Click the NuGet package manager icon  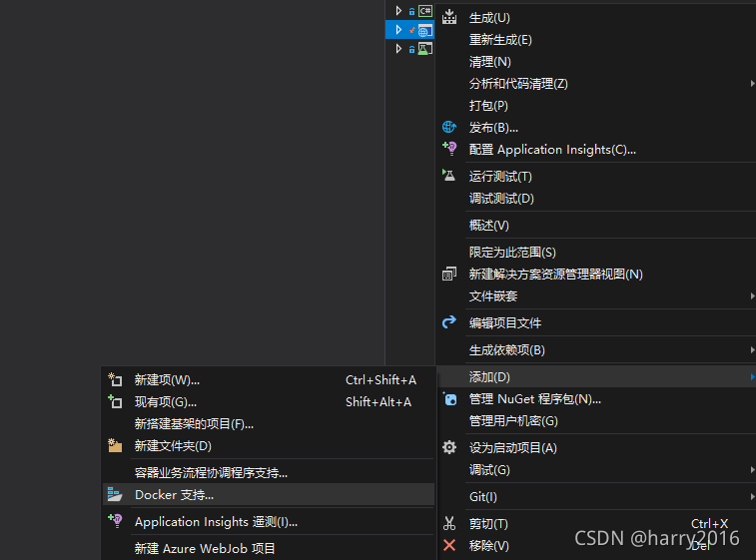(x=449, y=398)
